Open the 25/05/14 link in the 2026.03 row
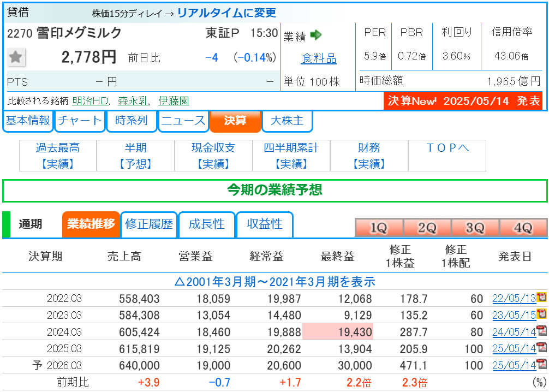 (514, 365)
